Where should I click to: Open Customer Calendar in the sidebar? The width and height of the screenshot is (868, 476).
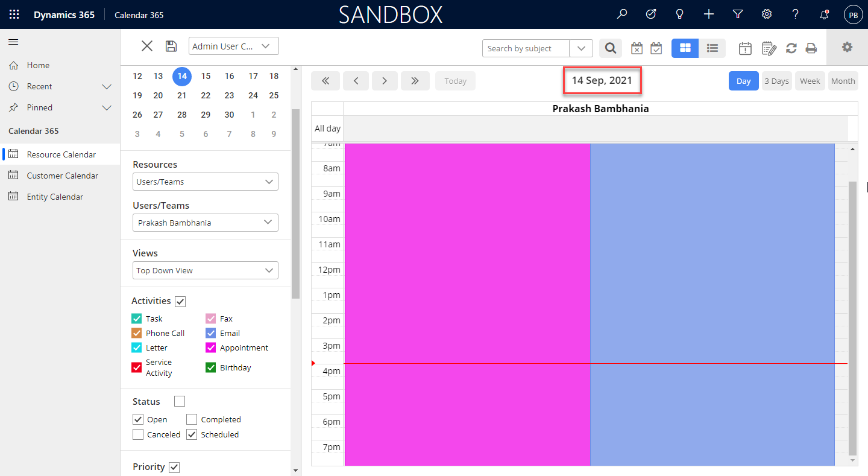click(x=62, y=176)
